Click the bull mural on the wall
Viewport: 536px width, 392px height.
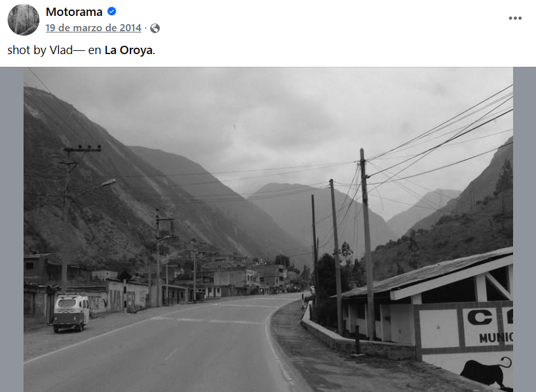[x=487, y=372]
